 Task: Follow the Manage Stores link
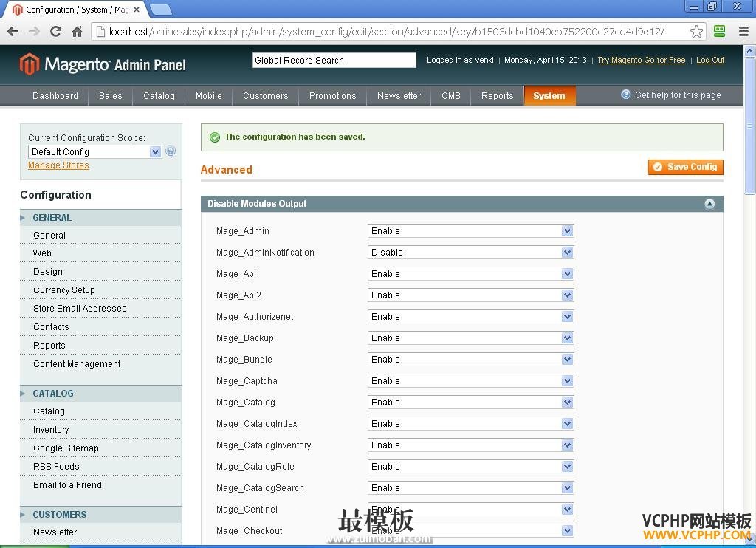(x=58, y=165)
